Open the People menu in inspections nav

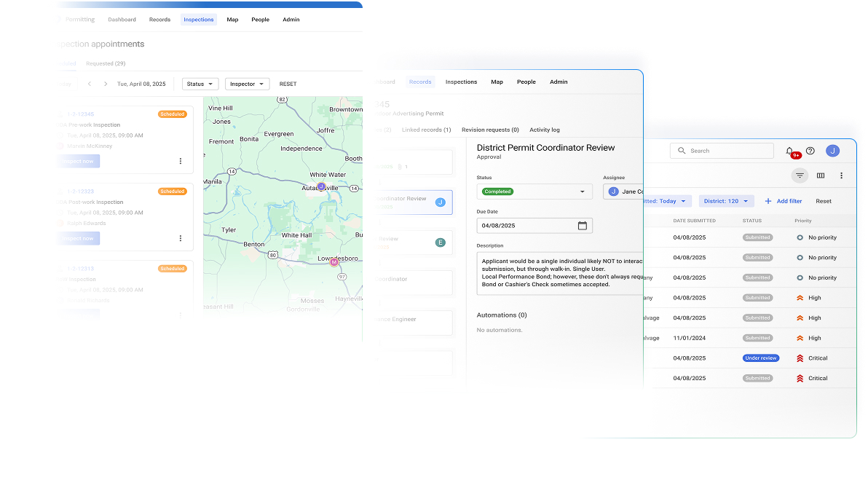[x=260, y=20]
